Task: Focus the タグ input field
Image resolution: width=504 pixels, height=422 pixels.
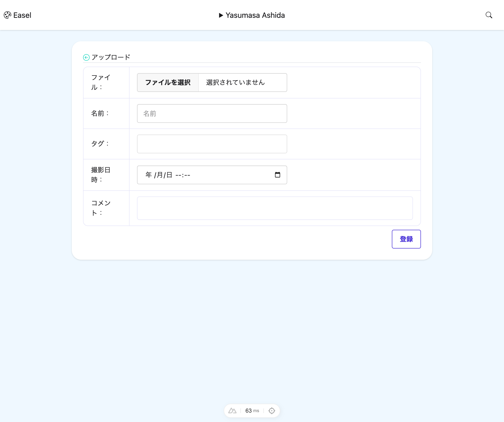Action: pos(212,144)
